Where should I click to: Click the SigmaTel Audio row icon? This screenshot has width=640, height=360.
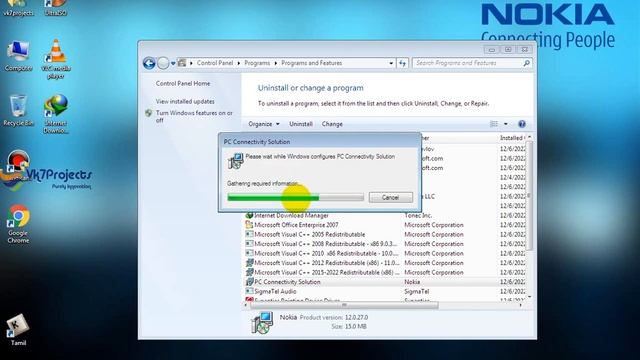tap(249, 291)
